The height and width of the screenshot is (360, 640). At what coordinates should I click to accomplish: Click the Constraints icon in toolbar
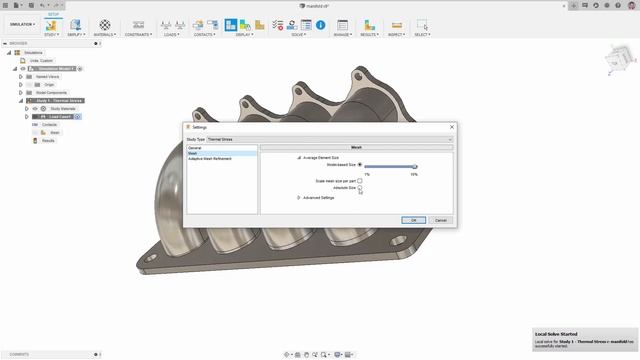point(138,25)
